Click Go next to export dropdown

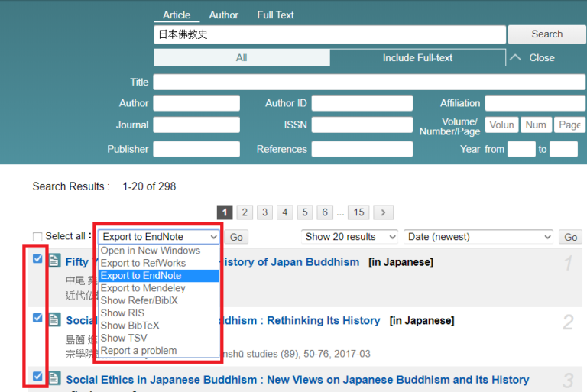(237, 238)
